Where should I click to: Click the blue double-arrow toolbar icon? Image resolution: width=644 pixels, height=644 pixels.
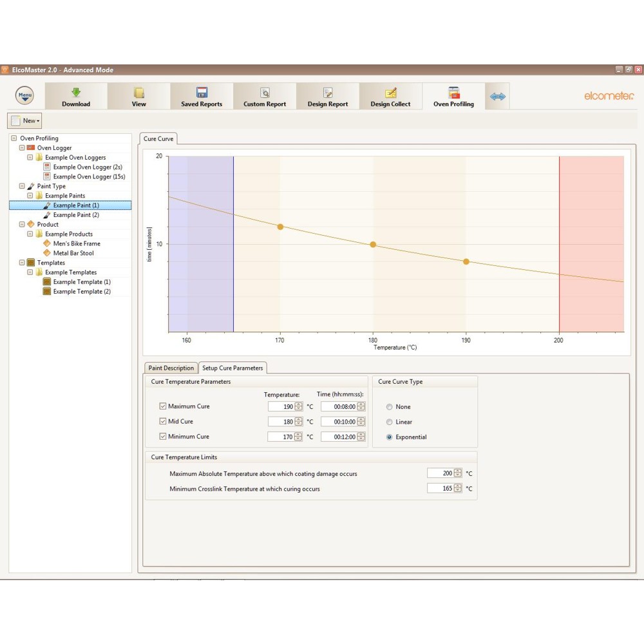[497, 97]
